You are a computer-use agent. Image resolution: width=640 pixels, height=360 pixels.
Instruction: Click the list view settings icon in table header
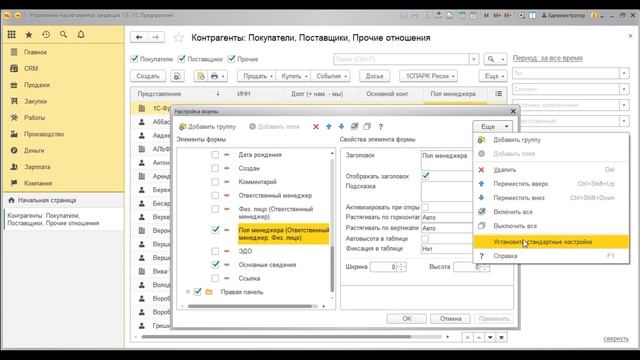pyautogui.click(x=498, y=94)
